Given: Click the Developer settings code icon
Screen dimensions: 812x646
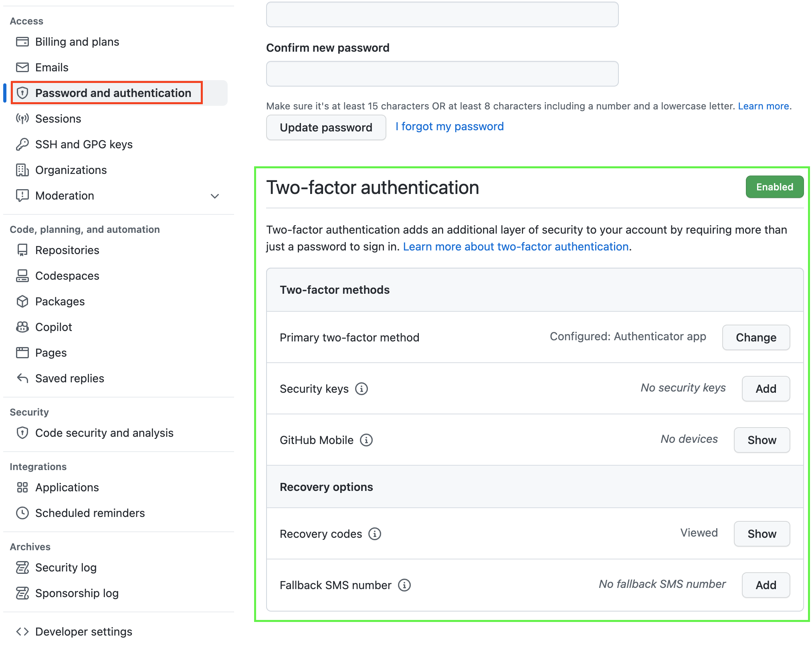Looking at the screenshot, I should [x=22, y=632].
